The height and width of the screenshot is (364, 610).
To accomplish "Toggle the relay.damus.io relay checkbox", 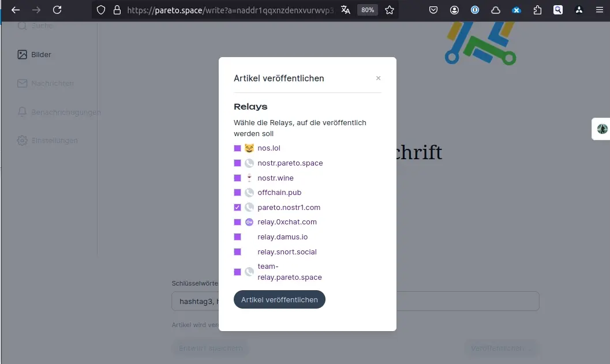I will [x=237, y=237].
